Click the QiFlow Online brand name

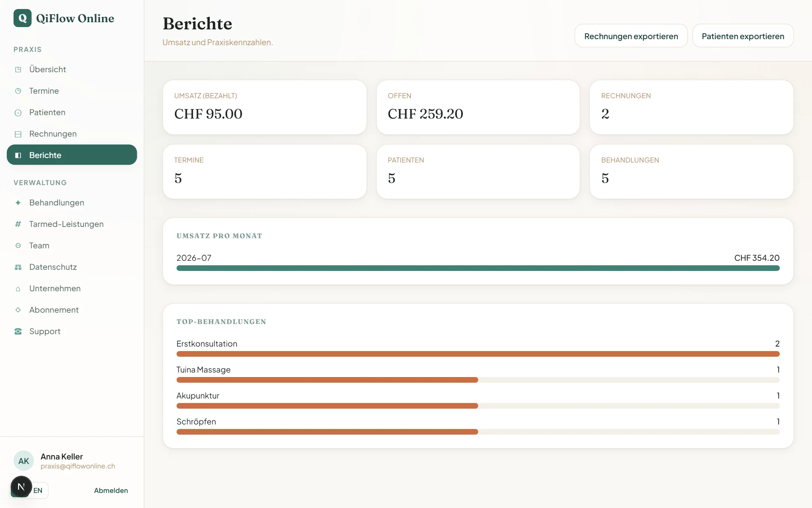tap(75, 18)
